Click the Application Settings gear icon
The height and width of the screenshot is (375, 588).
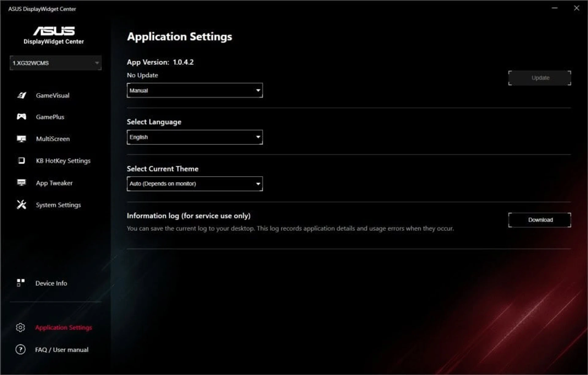point(21,328)
